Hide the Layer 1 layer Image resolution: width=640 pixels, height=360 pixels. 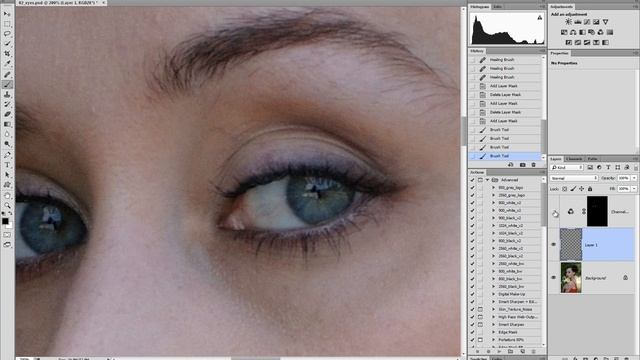[554, 244]
